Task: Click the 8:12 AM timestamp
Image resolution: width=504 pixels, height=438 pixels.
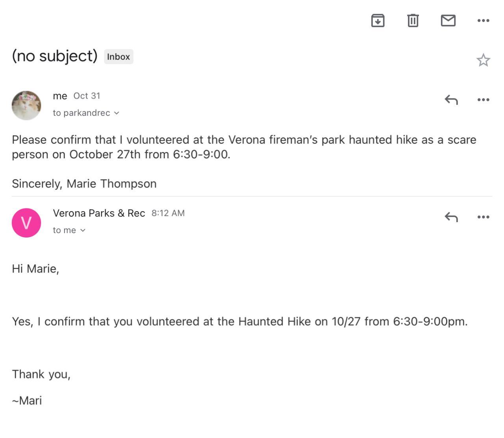Action: click(168, 213)
